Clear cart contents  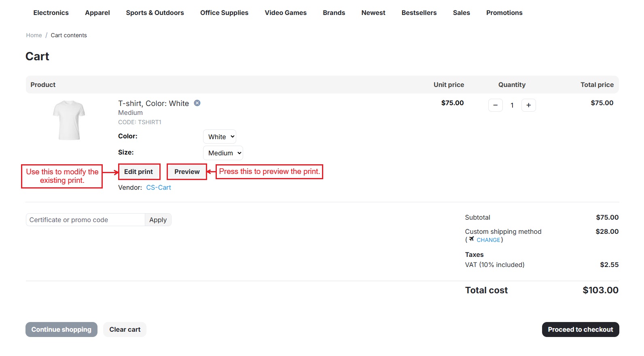[x=125, y=329]
